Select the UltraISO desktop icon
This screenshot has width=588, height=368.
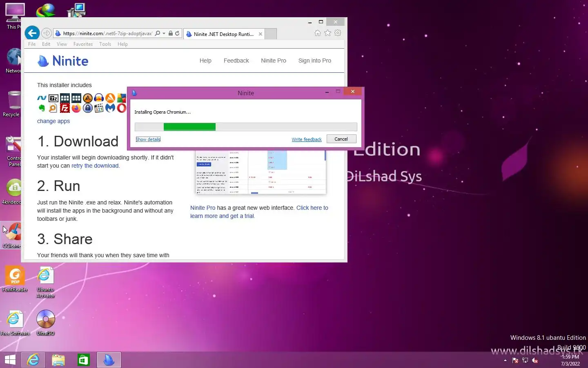click(x=45, y=323)
